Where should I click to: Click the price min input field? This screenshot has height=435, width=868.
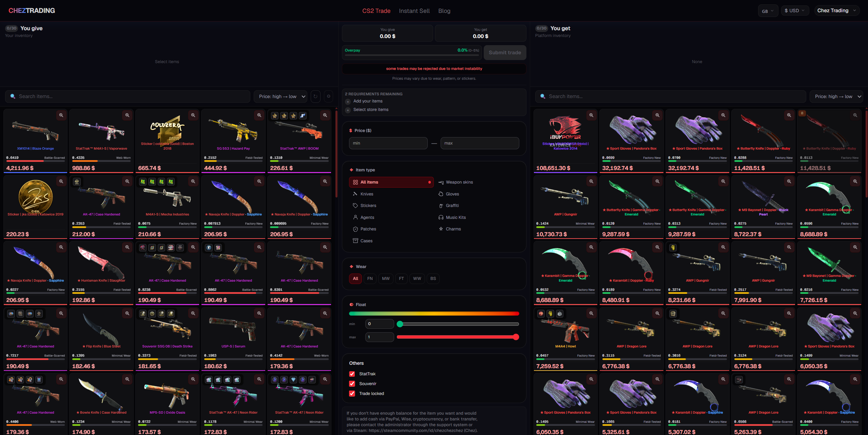pyautogui.click(x=388, y=143)
